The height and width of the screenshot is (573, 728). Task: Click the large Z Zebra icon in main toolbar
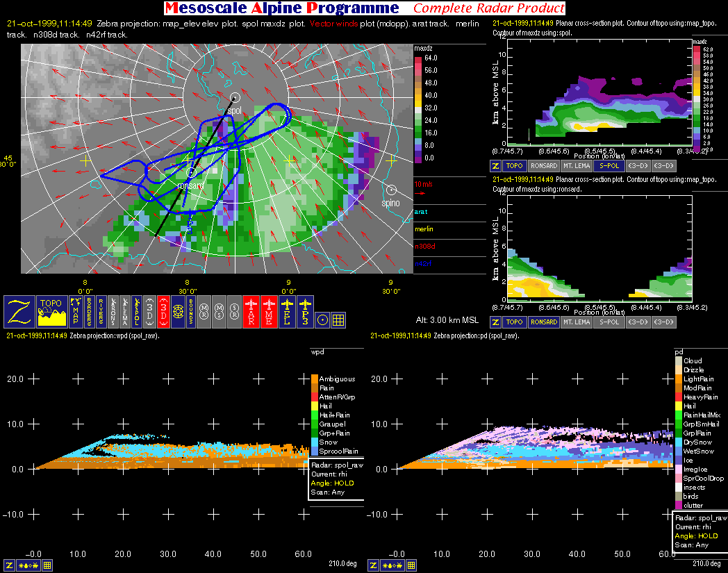click(19, 311)
